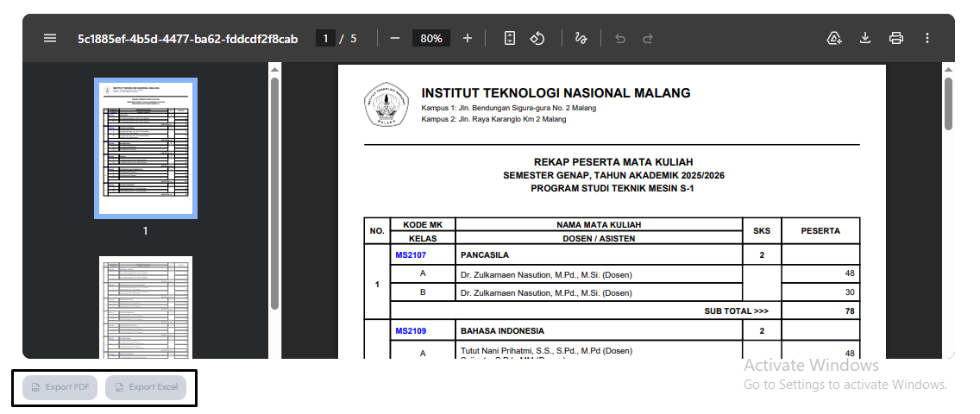Click the Export Excel button

[146, 387]
